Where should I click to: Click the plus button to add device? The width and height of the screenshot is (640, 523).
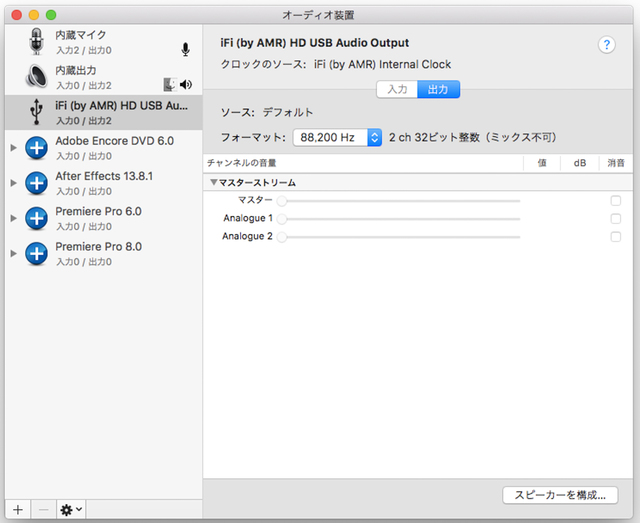[x=17, y=509]
